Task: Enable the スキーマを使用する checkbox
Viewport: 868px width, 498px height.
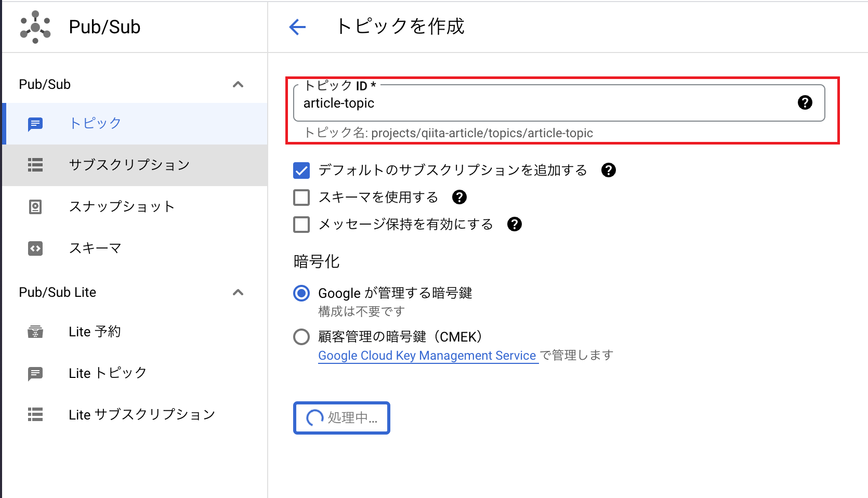Action: point(301,198)
